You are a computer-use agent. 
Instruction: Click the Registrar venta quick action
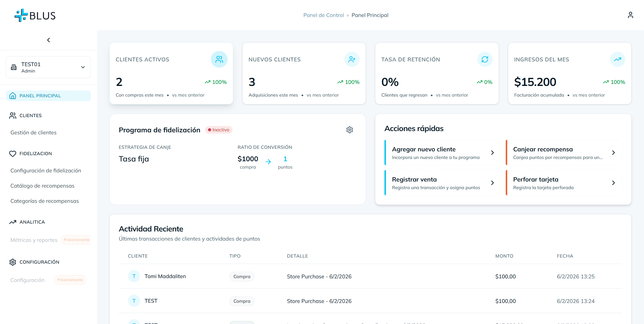443,183
